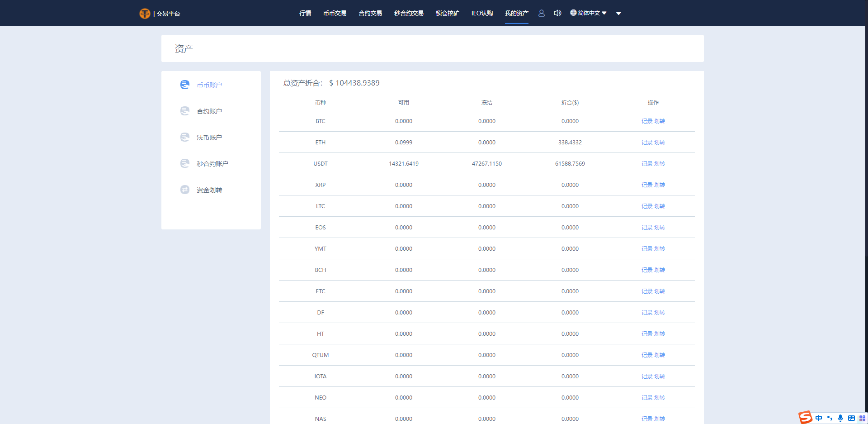
Task: Open the Sogou soft keyboard icon
Action: click(x=851, y=418)
